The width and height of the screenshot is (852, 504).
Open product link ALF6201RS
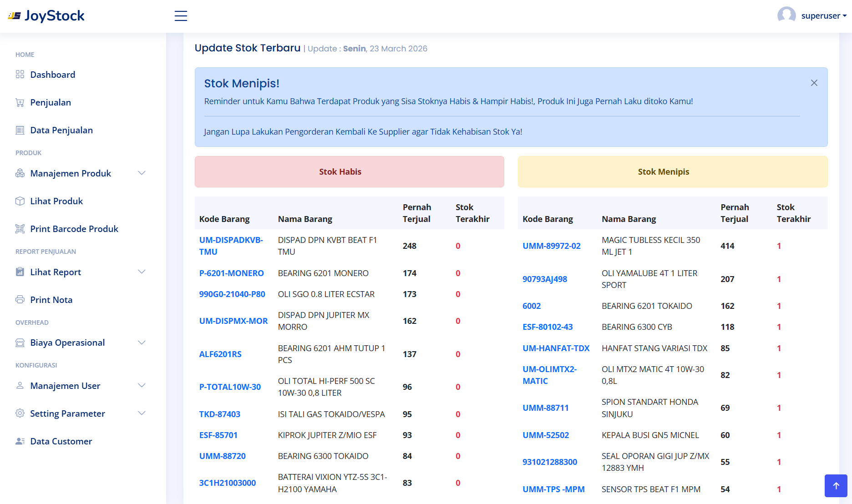(x=220, y=354)
